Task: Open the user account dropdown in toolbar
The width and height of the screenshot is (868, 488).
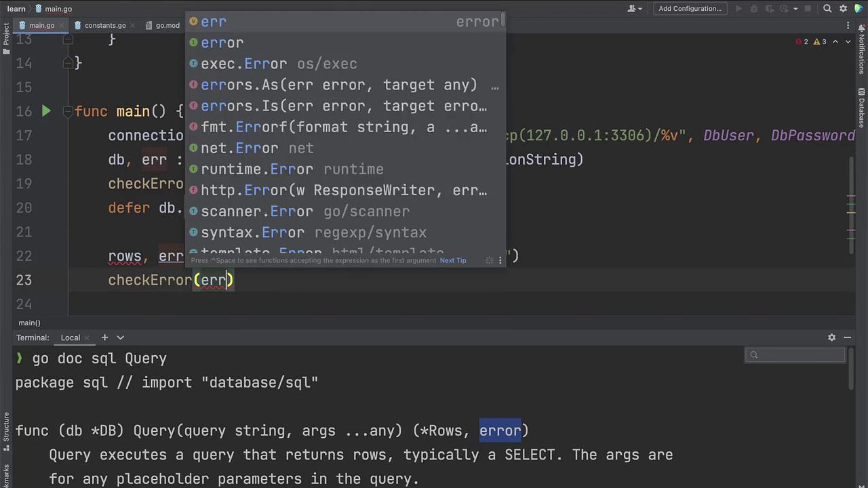Action: (x=635, y=9)
